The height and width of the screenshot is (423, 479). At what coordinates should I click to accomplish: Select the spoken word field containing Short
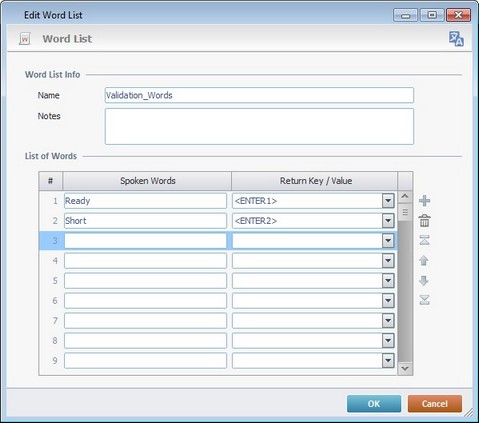coord(145,221)
